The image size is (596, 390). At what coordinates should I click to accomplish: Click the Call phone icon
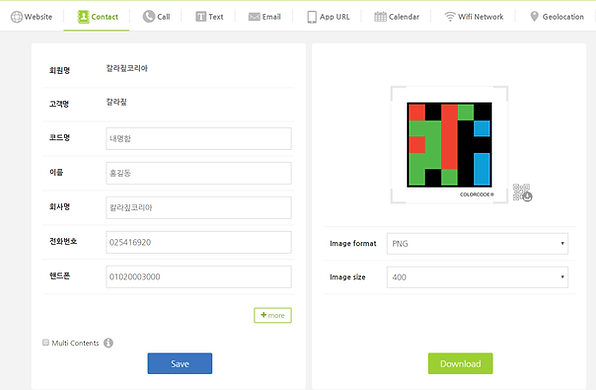(x=149, y=16)
